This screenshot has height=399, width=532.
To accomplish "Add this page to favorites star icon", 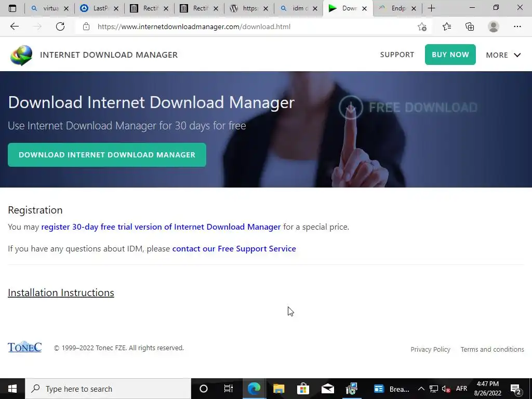I will (x=422, y=27).
